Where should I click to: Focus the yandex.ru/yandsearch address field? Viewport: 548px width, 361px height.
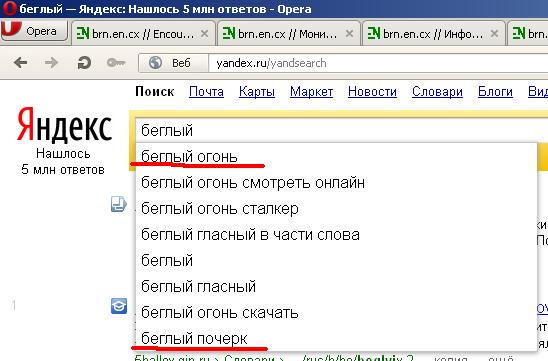point(377,63)
